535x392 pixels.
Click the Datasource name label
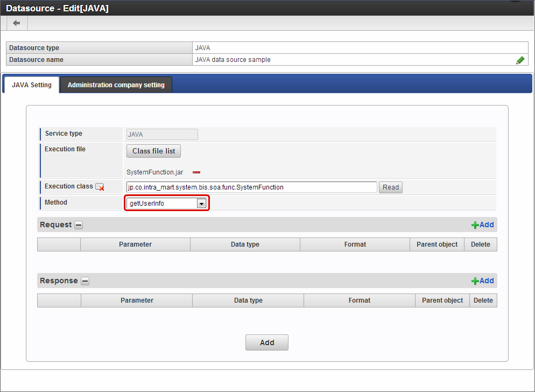(36, 60)
